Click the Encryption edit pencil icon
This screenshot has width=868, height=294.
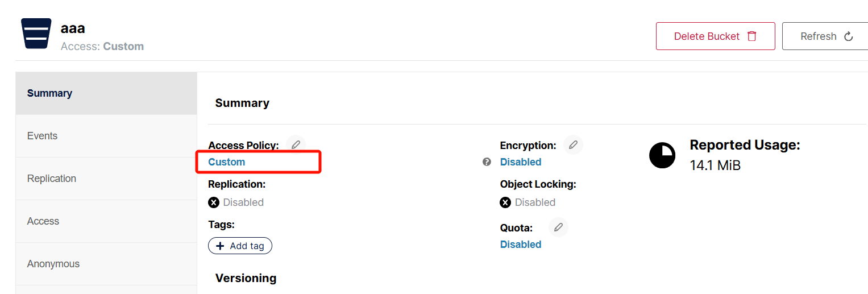(x=573, y=145)
